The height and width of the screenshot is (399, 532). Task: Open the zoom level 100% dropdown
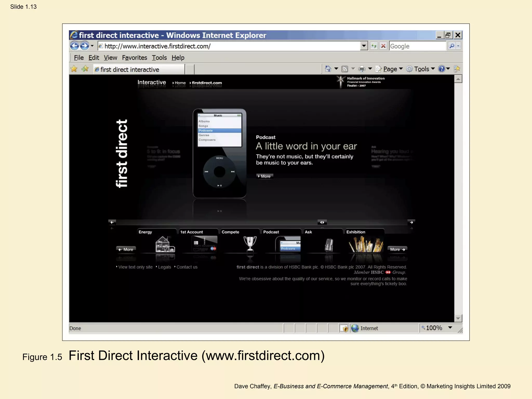pyautogui.click(x=450, y=328)
